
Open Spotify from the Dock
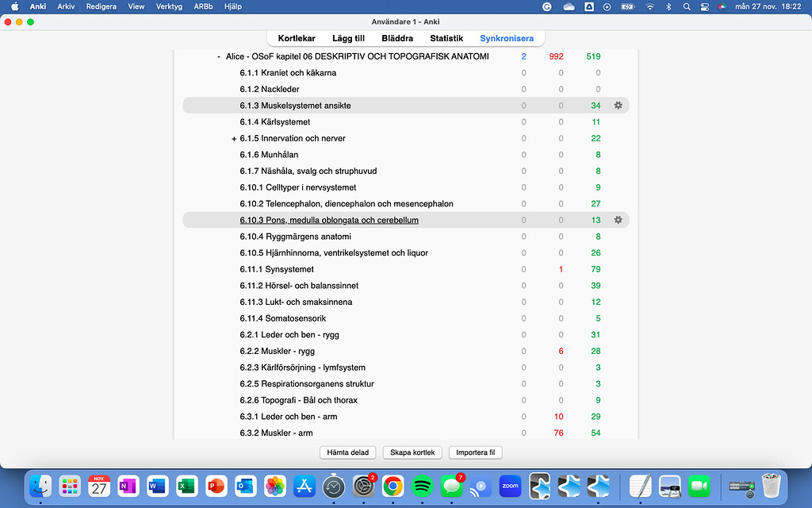tap(422, 487)
